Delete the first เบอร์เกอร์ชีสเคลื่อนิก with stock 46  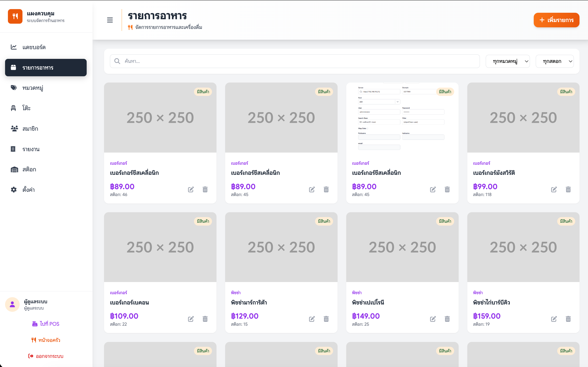click(x=205, y=189)
